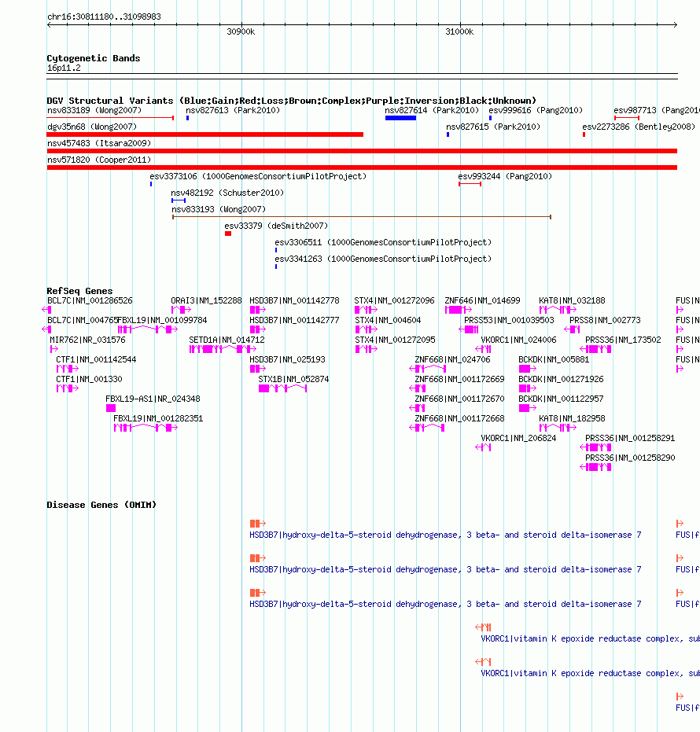Click the KAT8|NM_032188 gene glyph
The image size is (700, 732).
tap(558, 310)
